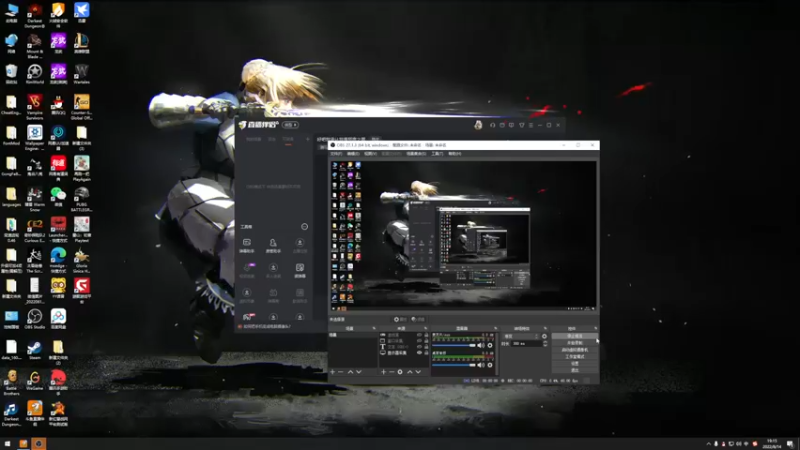Viewport: 800px width, 450px height.
Task: Open the scene transition type dropdown
Action: coord(521,336)
